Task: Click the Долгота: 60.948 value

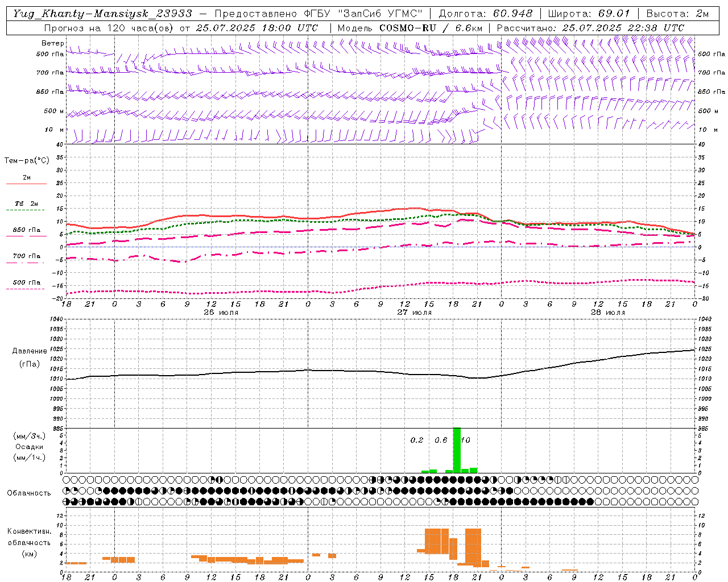Action: (486, 13)
